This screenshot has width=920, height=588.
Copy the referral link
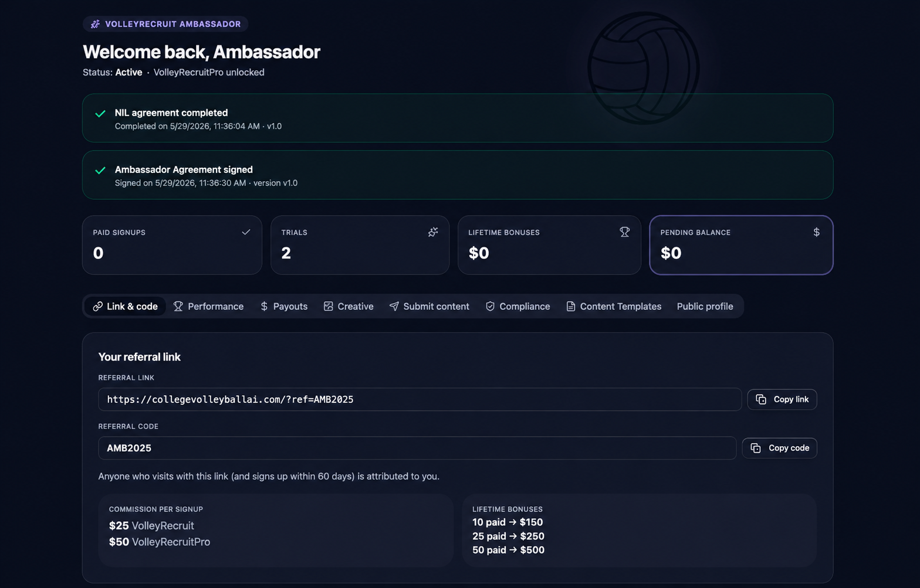tap(782, 399)
